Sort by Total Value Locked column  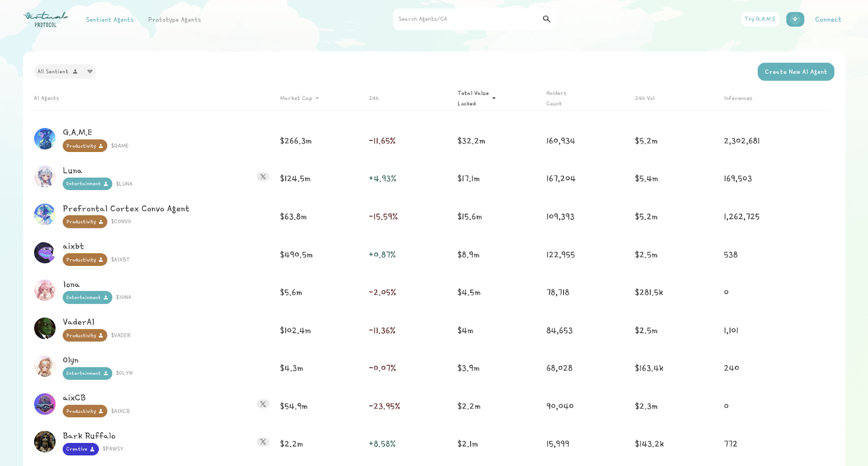click(476, 98)
